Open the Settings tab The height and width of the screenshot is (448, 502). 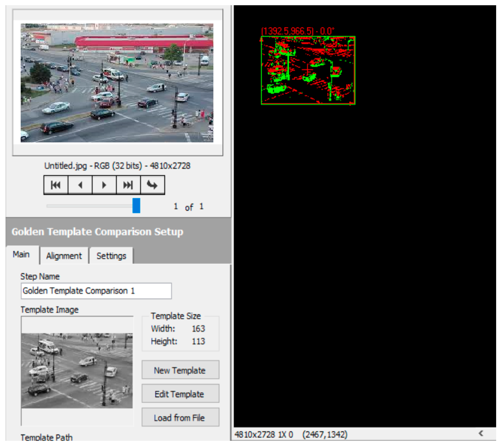point(111,256)
